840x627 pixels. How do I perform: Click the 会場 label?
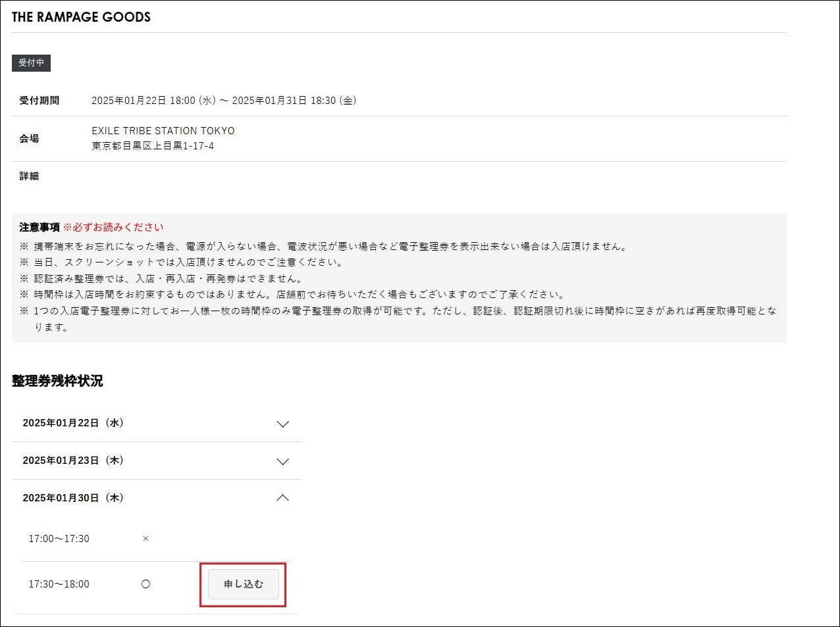click(x=29, y=139)
